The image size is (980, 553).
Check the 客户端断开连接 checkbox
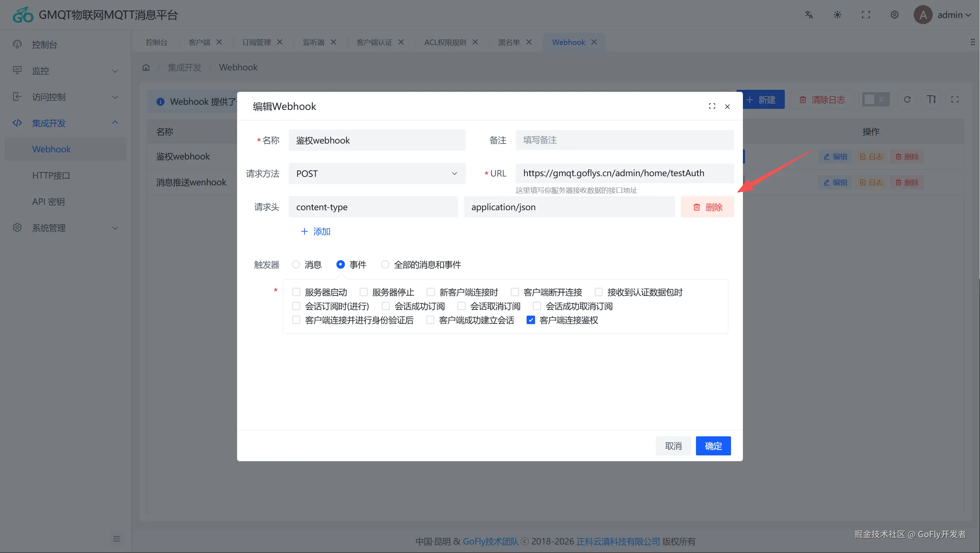coord(515,292)
